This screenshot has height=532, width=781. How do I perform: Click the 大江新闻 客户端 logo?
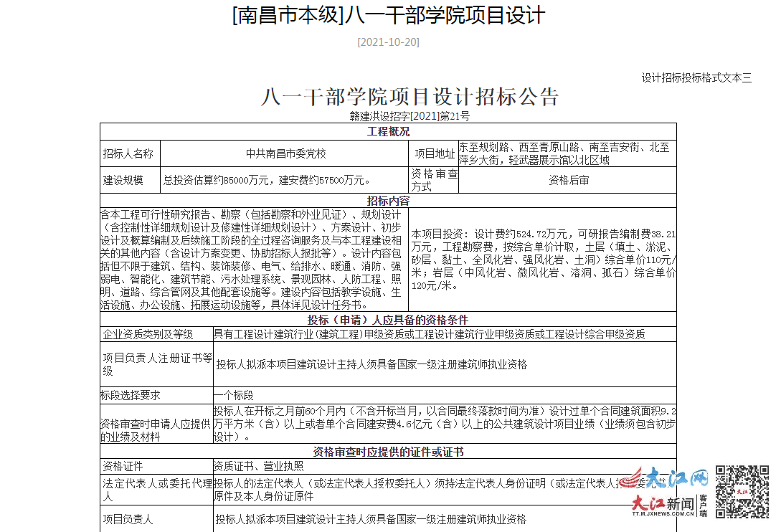[x=670, y=505]
